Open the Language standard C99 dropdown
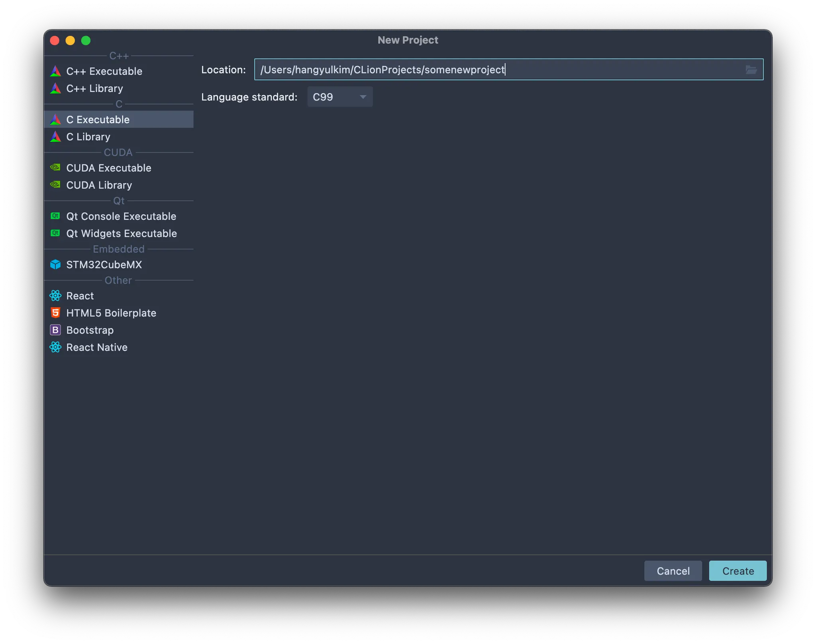This screenshot has height=644, width=816. [x=339, y=97]
